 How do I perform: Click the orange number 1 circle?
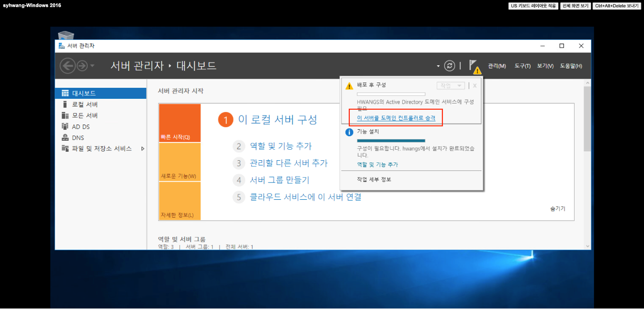[225, 120]
